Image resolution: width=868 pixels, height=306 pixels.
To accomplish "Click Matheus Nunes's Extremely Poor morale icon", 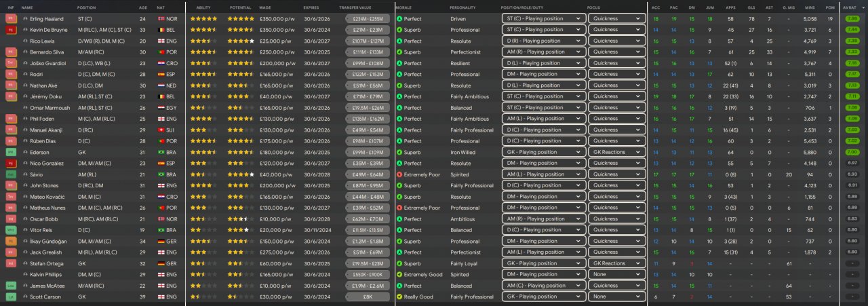I will coord(399,208).
